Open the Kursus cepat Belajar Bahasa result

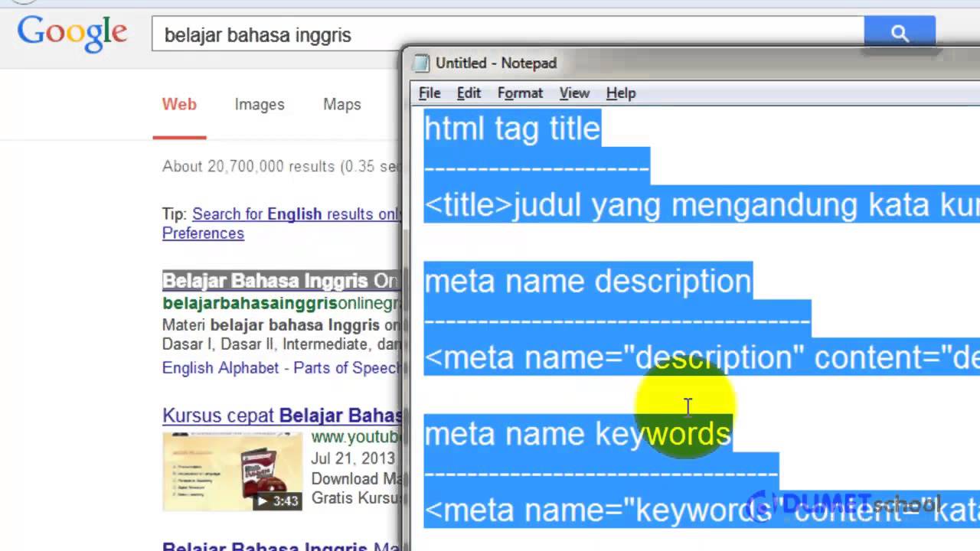282,416
